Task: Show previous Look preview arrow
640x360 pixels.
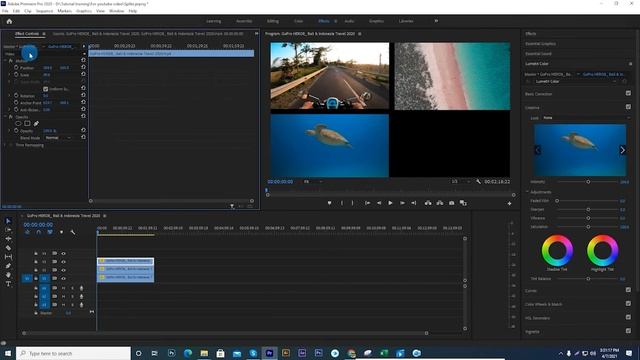Action: click(x=538, y=150)
